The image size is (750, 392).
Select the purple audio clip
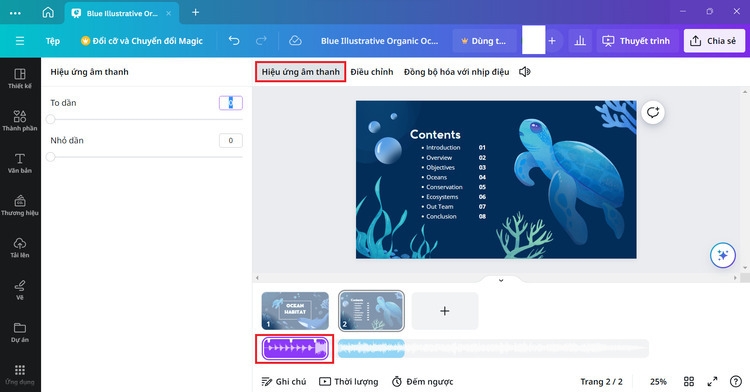pos(295,348)
